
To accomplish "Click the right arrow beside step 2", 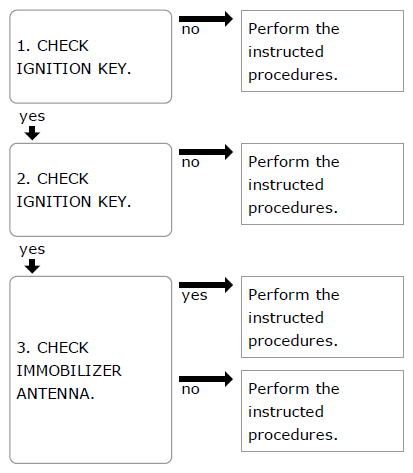I will click(206, 152).
